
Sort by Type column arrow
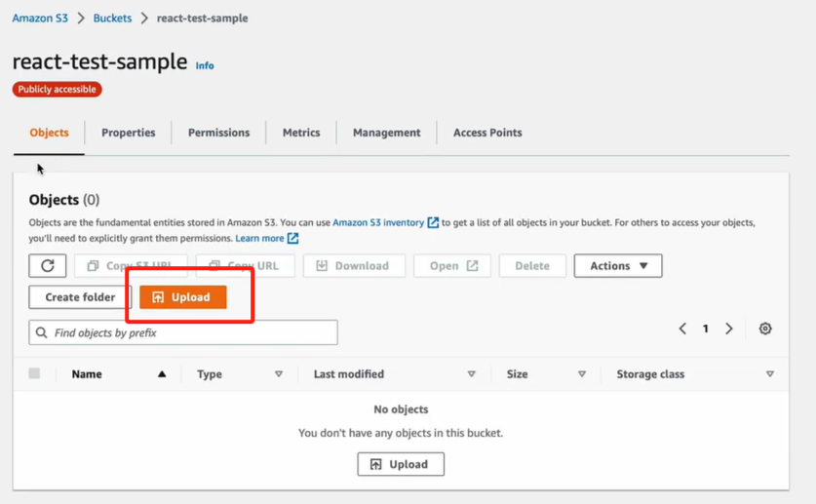coord(279,374)
